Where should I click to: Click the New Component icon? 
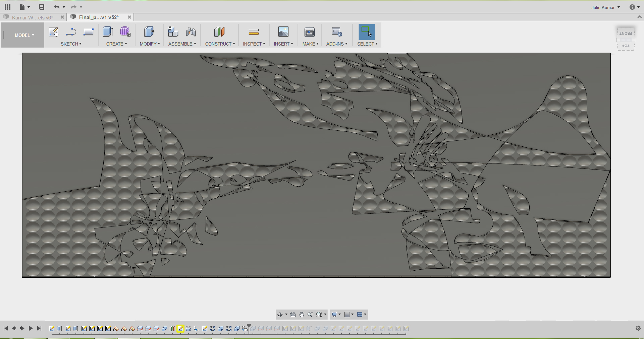click(x=173, y=32)
